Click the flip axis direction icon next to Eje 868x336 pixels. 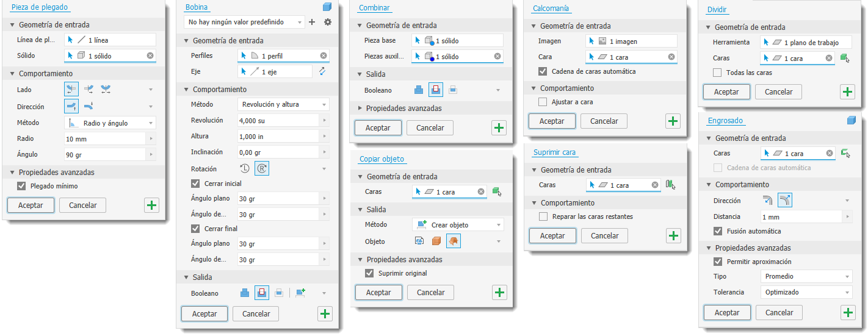322,71
